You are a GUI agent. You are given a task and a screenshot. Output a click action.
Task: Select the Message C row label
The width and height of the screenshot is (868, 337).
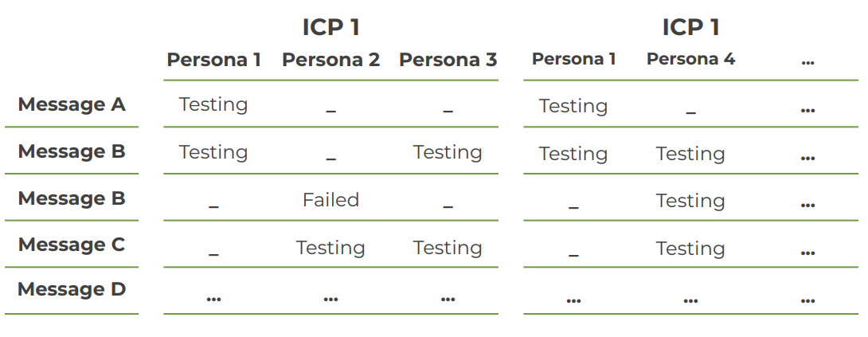point(72,245)
